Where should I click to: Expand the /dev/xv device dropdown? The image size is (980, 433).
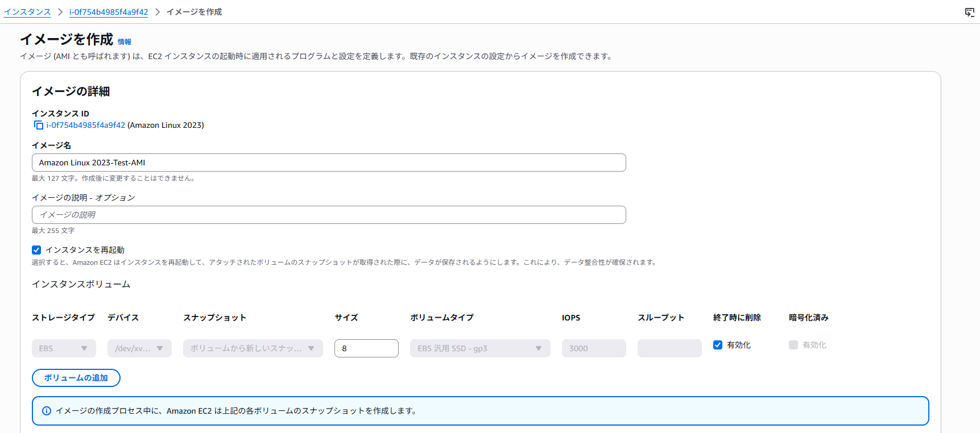point(139,348)
